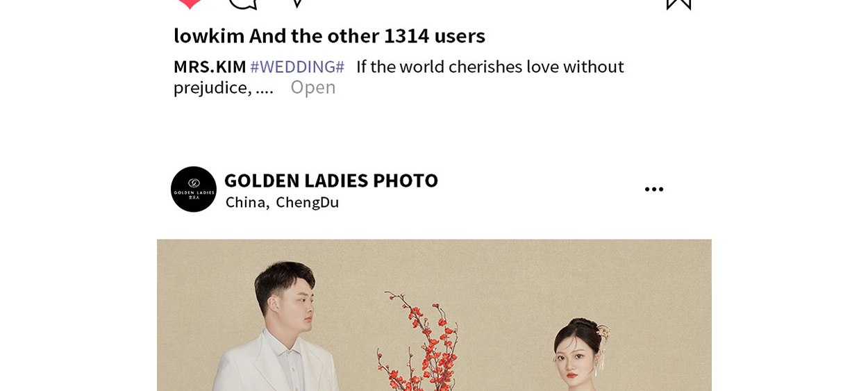
Task: Toggle the bookmark save icon
Action: (678, 4)
